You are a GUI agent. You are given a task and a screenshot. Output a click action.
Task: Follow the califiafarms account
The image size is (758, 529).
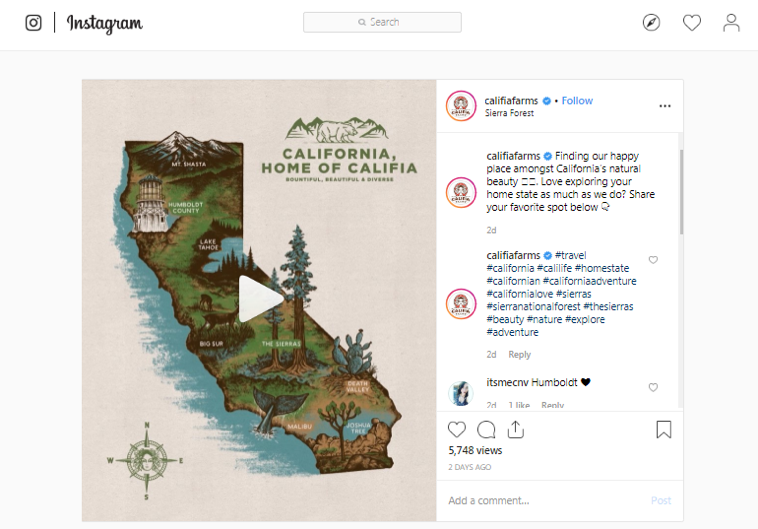(577, 101)
